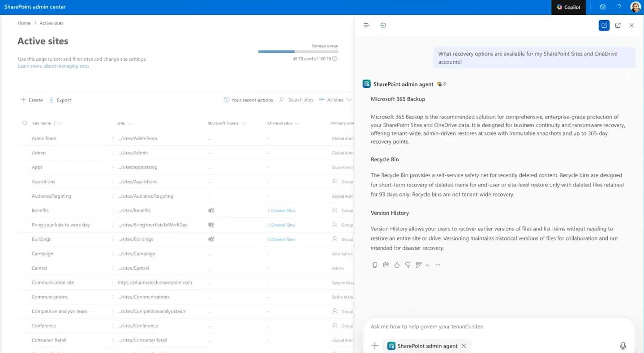Open 3 Channel Sites link for Buildings
The width and height of the screenshot is (644, 353).
pyautogui.click(x=281, y=239)
